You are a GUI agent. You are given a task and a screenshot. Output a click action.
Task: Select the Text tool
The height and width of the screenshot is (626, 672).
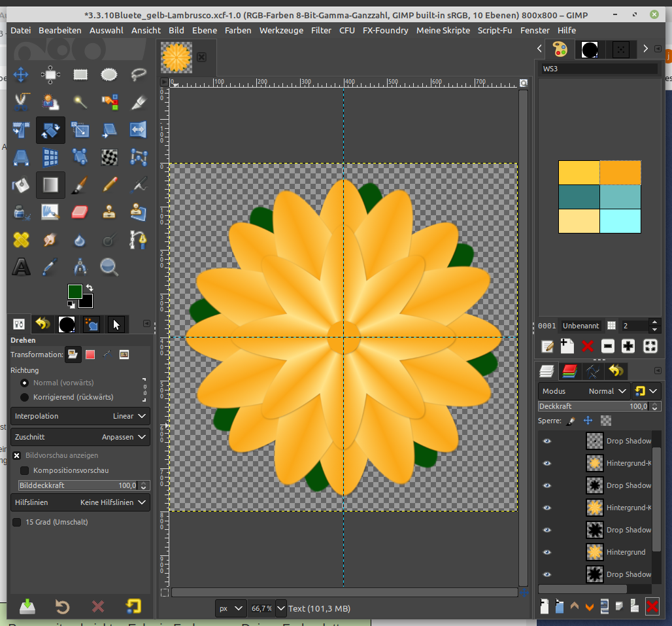coord(21,267)
